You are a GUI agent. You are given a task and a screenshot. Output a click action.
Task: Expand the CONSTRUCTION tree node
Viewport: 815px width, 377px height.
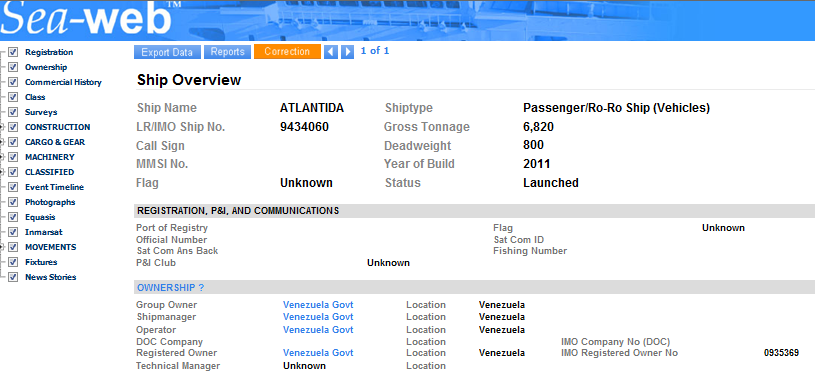pyautogui.click(x=2, y=127)
